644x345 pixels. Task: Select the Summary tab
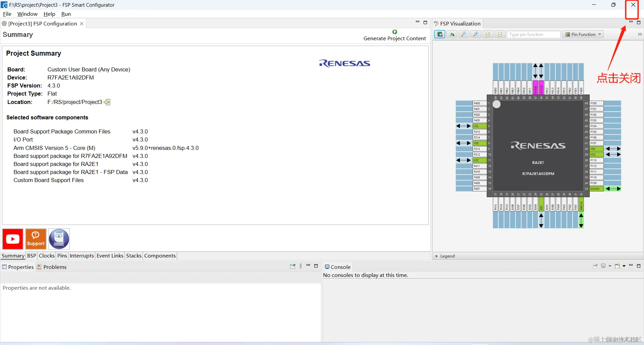(13, 255)
